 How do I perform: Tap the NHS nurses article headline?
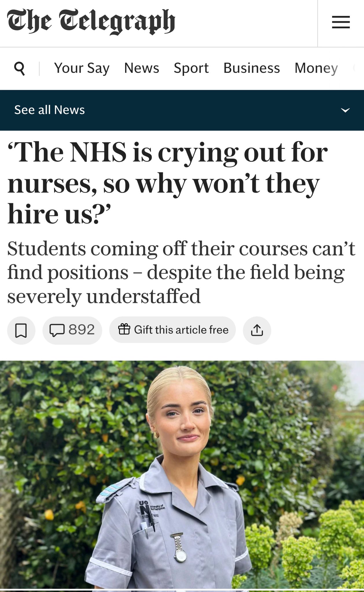click(x=168, y=183)
